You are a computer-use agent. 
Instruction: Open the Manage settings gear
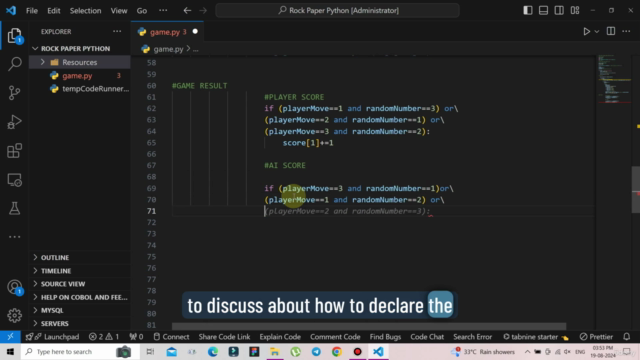[x=14, y=315]
